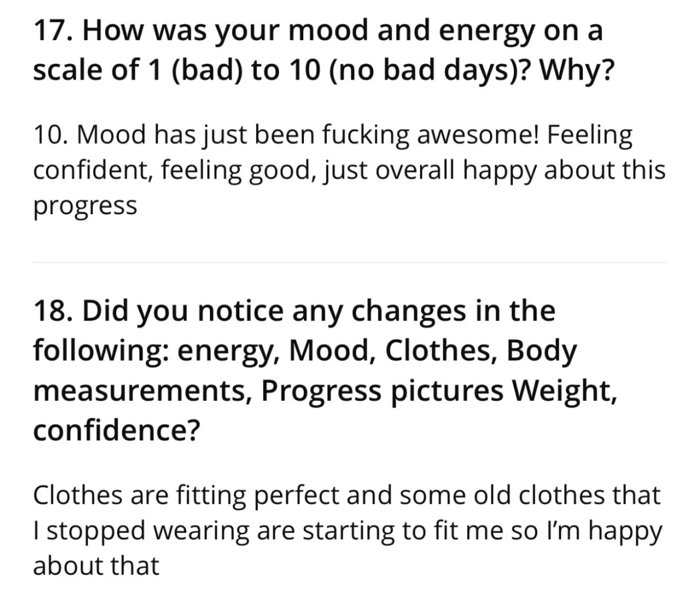Viewport: 700px width, 597px height.
Task: Click the word "progress" ending the first answer
Action: pos(85,207)
